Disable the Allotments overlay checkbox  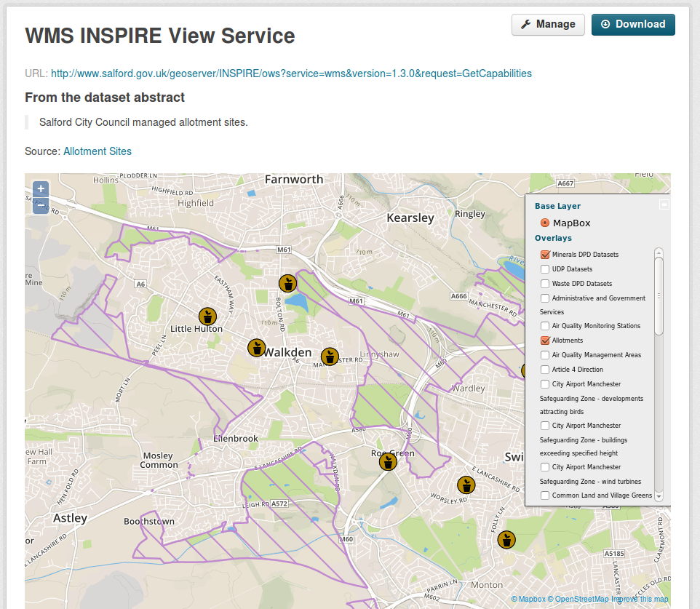545,341
